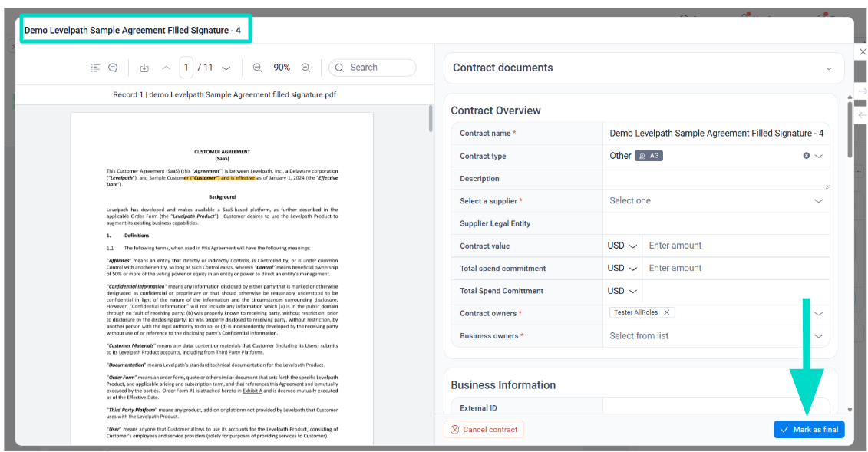Open the comments panel icon

[x=113, y=68]
